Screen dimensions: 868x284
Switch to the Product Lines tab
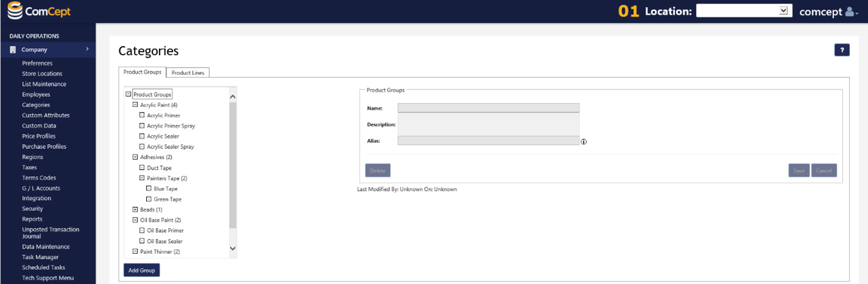tap(188, 73)
